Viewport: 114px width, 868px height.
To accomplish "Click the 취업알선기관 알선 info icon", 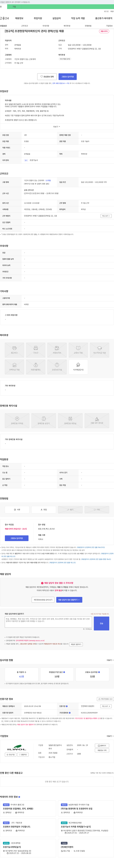I will point(64,672).
